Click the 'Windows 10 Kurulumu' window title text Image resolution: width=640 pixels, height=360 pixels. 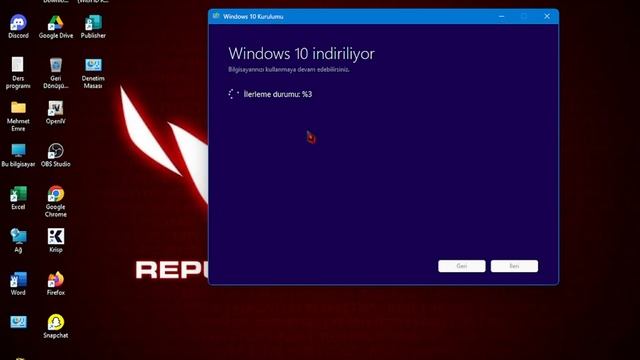click(253, 17)
